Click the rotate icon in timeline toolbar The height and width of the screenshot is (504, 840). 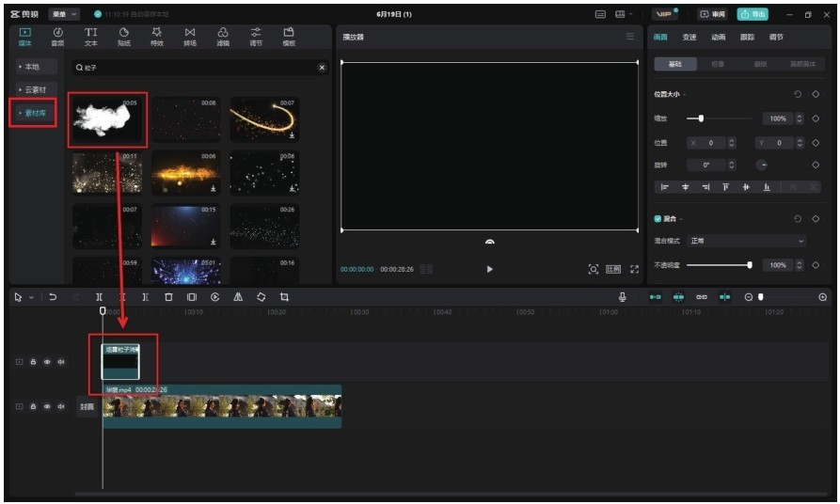[261, 297]
